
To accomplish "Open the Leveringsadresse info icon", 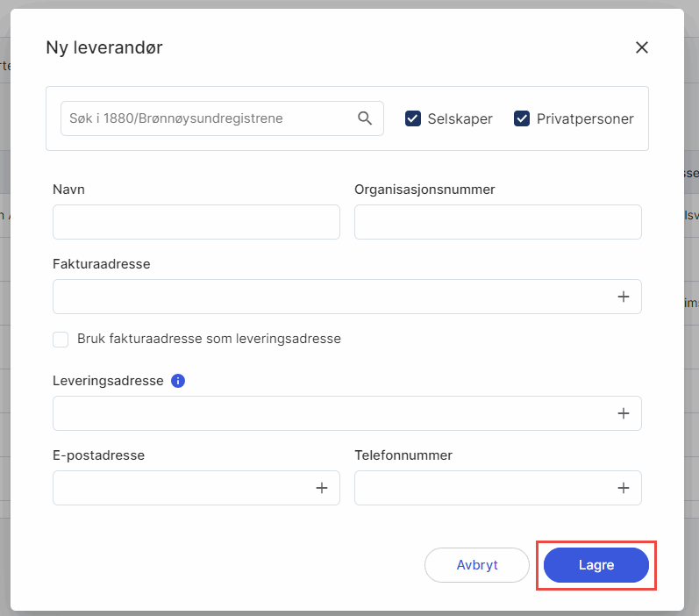I will click(x=178, y=381).
